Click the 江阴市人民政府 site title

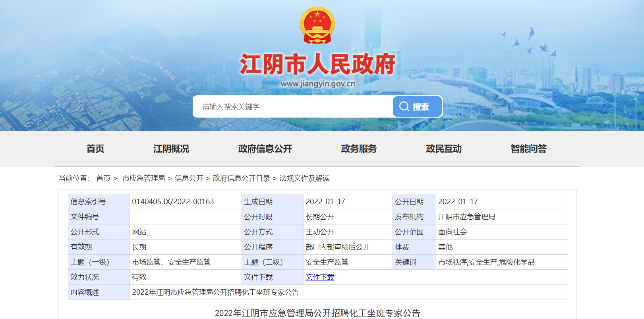(x=317, y=64)
